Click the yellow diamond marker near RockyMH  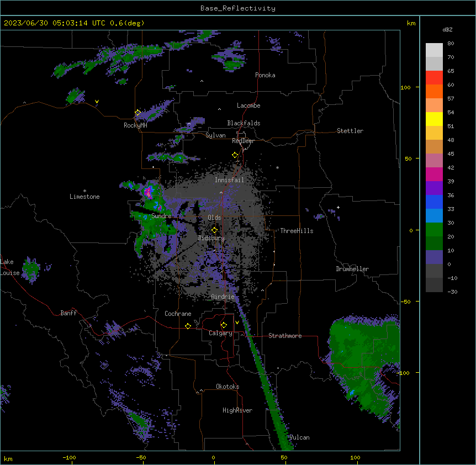pyautogui.click(x=138, y=113)
